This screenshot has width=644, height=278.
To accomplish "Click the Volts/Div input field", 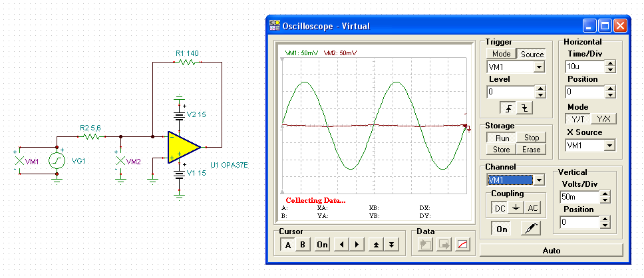I will click(x=579, y=197).
